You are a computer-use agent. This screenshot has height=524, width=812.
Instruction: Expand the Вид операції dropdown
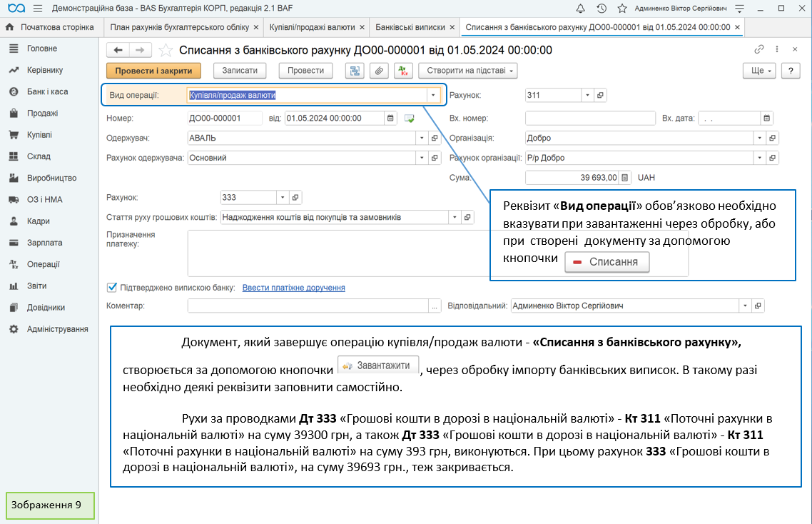[x=433, y=96]
